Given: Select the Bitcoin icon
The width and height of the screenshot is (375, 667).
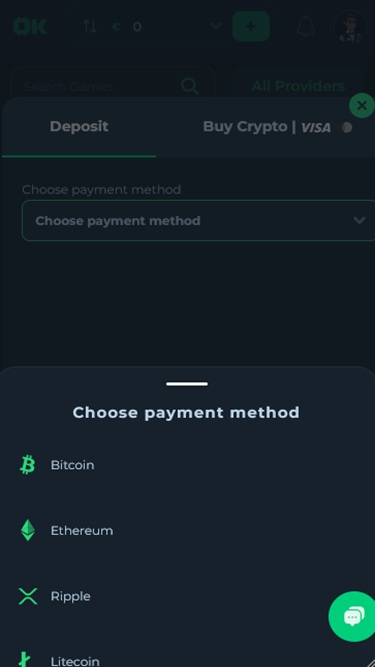Looking at the screenshot, I should pos(28,465).
